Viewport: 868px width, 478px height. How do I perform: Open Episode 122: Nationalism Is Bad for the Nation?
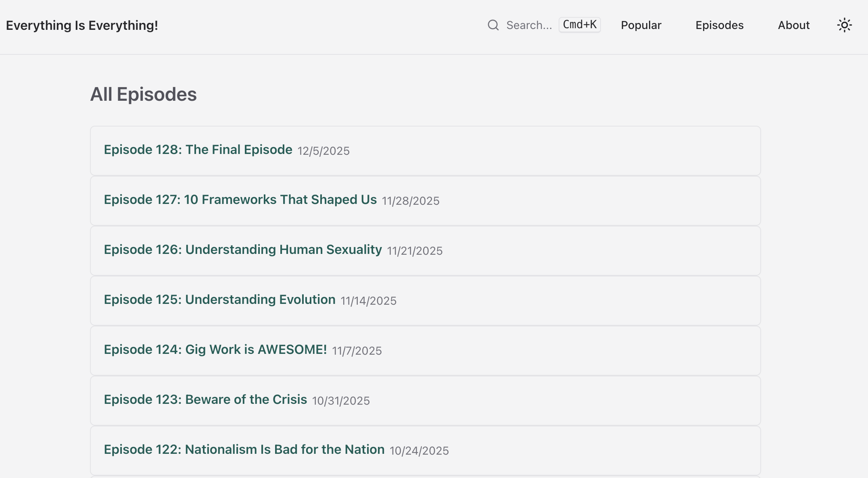click(244, 449)
